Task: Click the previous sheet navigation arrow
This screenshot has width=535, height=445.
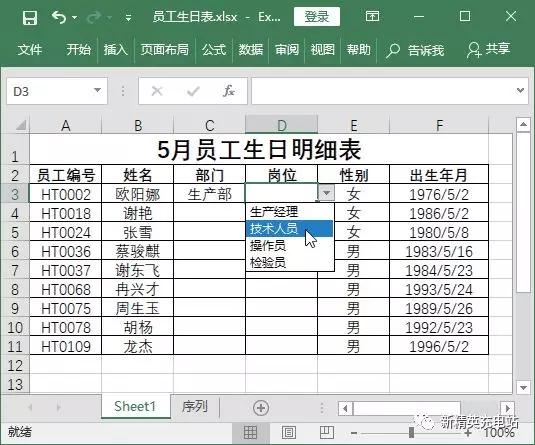Action: tap(30, 407)
